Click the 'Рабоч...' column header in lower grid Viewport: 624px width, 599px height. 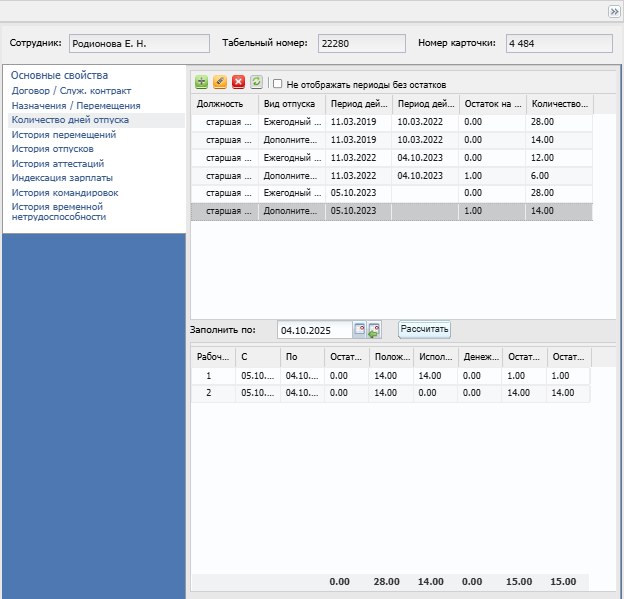click(x=213, y=357)
